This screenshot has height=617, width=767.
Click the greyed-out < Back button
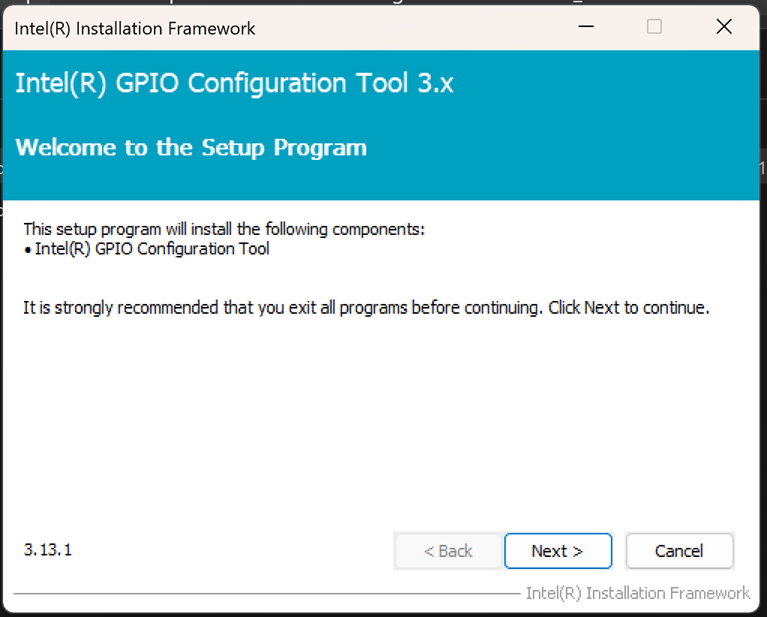[449, 551]
